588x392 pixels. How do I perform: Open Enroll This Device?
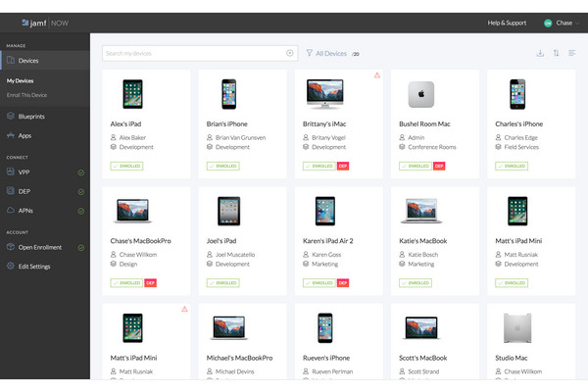point(26,95)
